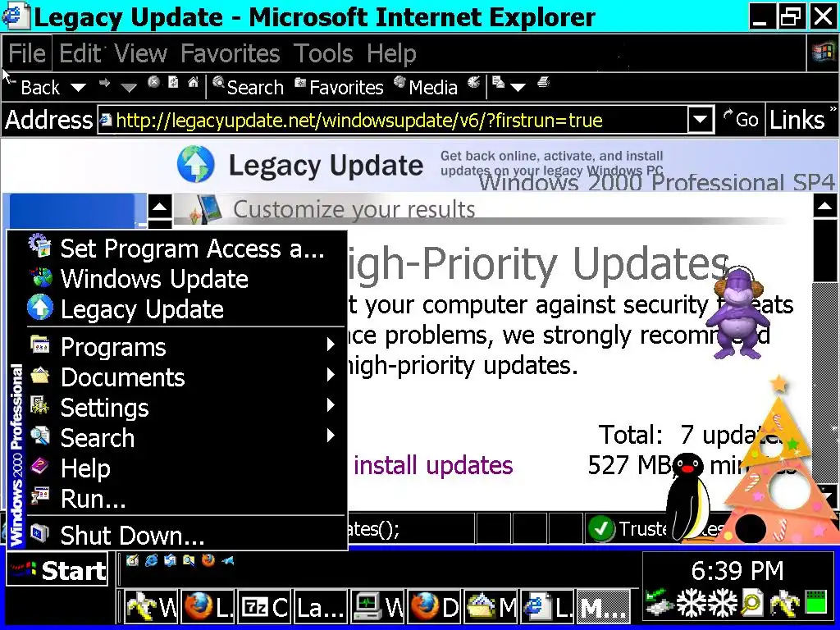Open the History toolbar icon
The width and height of the screenshot is (840, 630).
pyautogui.click(x=473, y=83)
